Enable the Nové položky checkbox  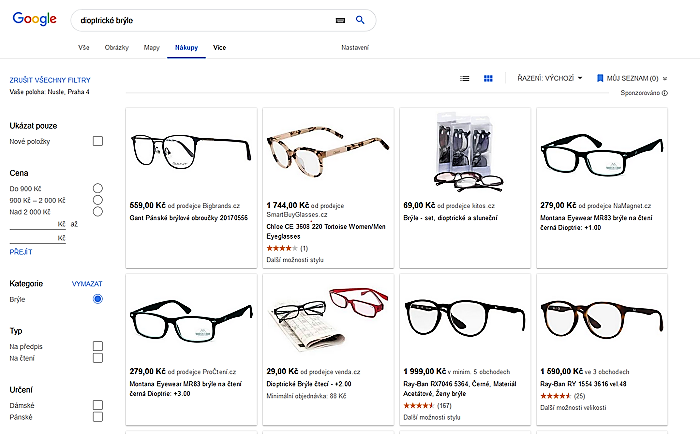(98, 142)
